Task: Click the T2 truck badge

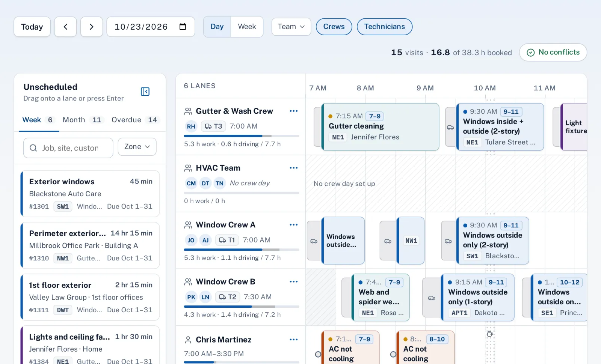Action: click(228, 297)
